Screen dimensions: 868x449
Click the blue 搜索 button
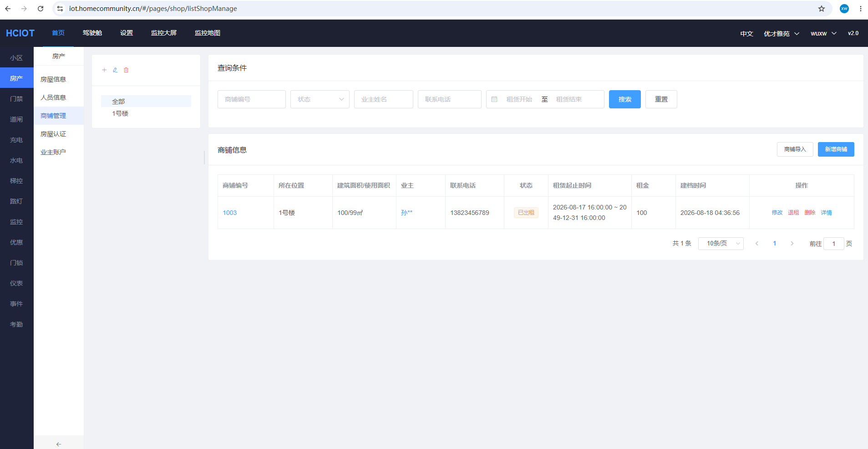point(625,99)
